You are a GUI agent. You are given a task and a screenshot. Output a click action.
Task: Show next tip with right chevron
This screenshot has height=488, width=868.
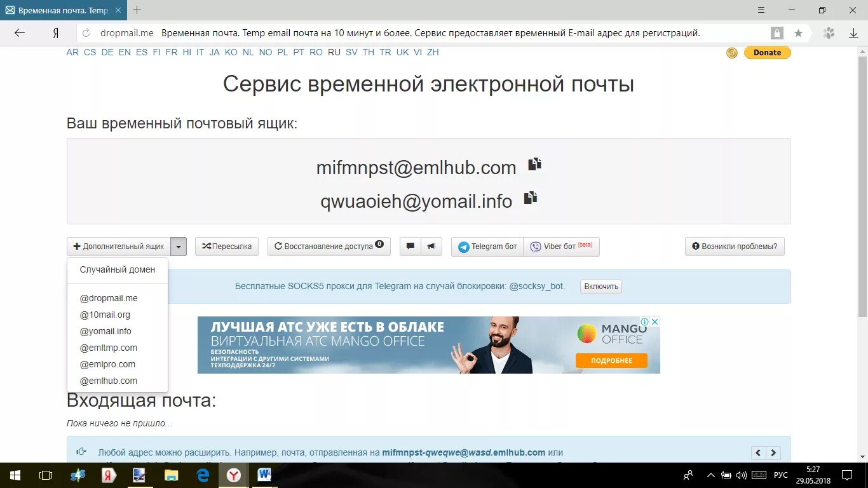tap(773, 453)
